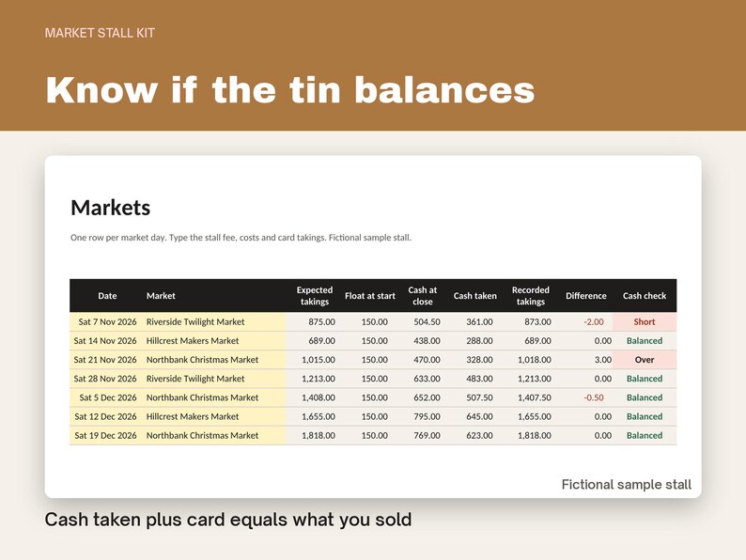
Task: Select the cash at close value 504.50
Action: click(x=427, y=322)
